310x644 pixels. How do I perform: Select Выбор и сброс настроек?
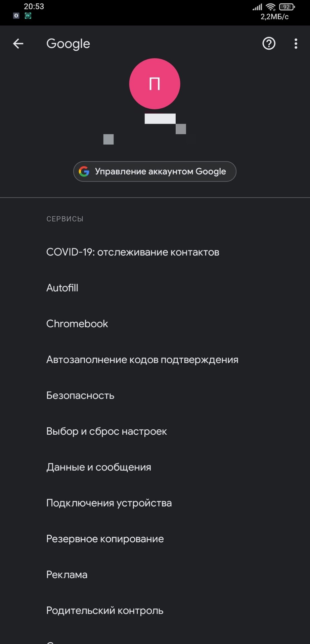pos(155,432)
